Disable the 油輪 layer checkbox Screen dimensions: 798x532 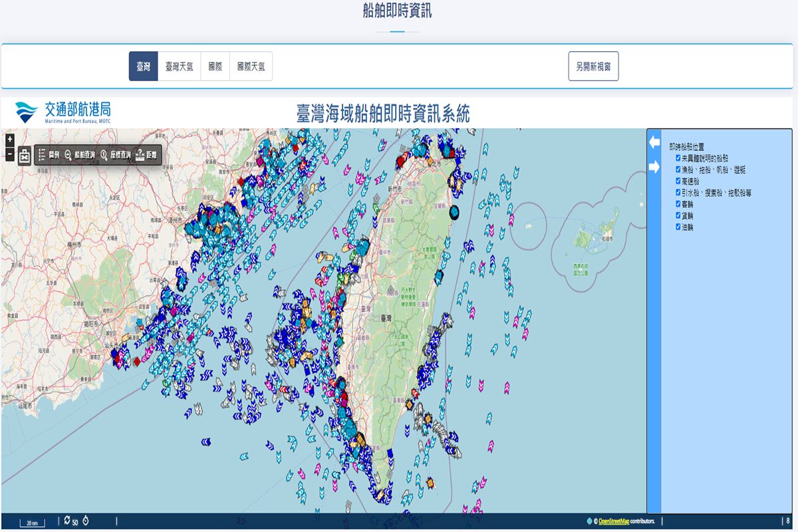(678, 227)
